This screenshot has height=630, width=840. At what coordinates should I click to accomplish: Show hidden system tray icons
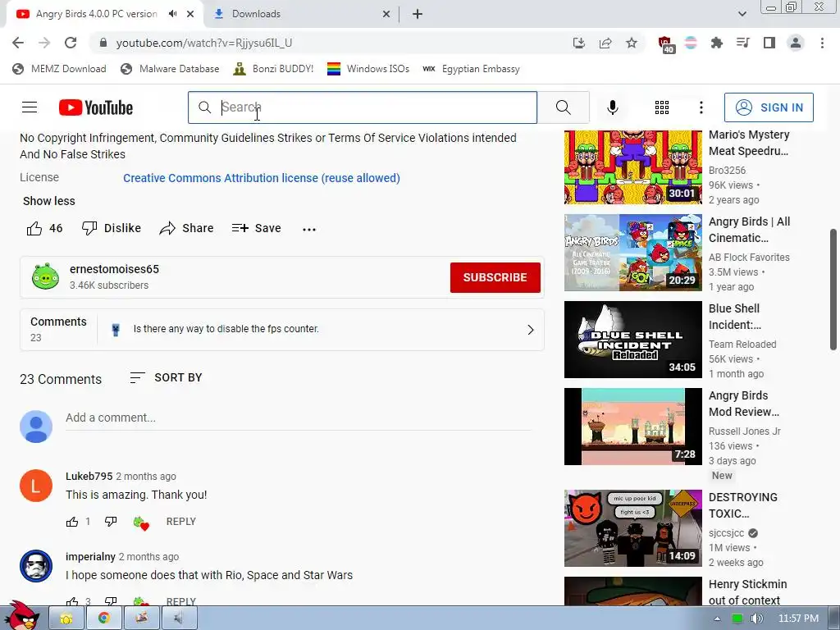click(717, 619)
